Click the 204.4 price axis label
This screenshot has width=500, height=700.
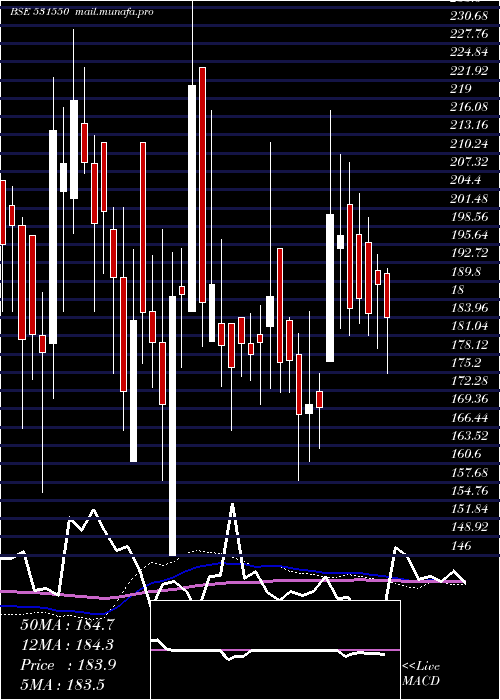pyautogui.click(x=466, y=179)
